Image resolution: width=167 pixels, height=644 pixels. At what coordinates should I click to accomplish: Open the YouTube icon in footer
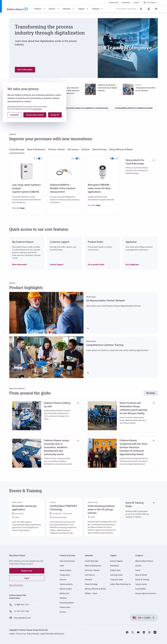(x=138, y=632)
